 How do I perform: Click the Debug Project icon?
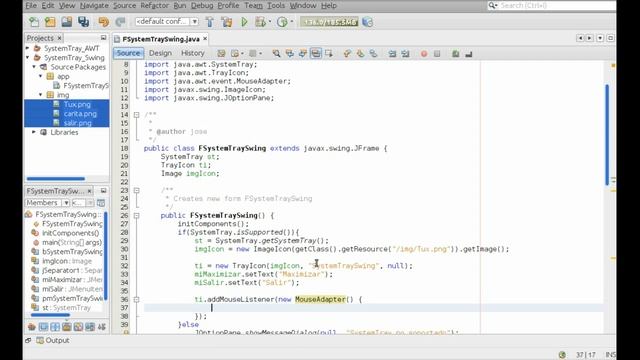(260, 22)
